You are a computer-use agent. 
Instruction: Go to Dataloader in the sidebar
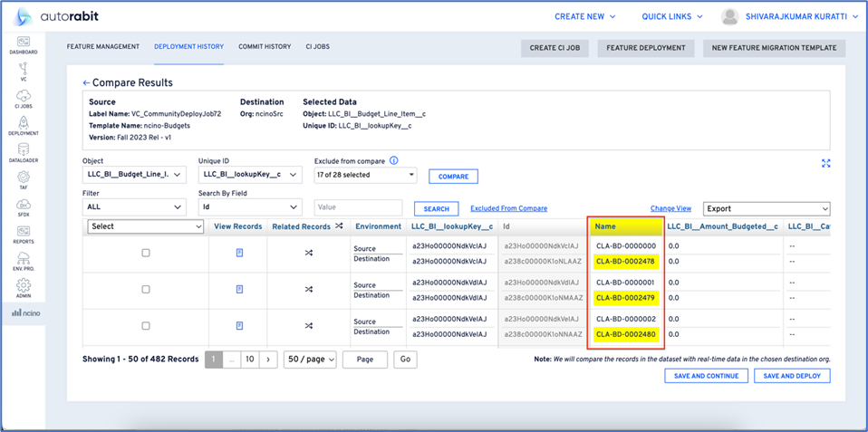(24, 152)
